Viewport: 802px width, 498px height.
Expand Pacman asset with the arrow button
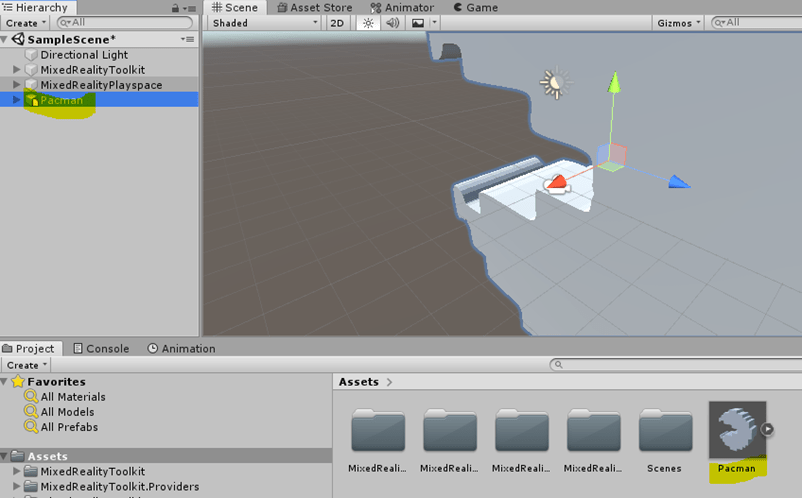[x=768, y=430]
